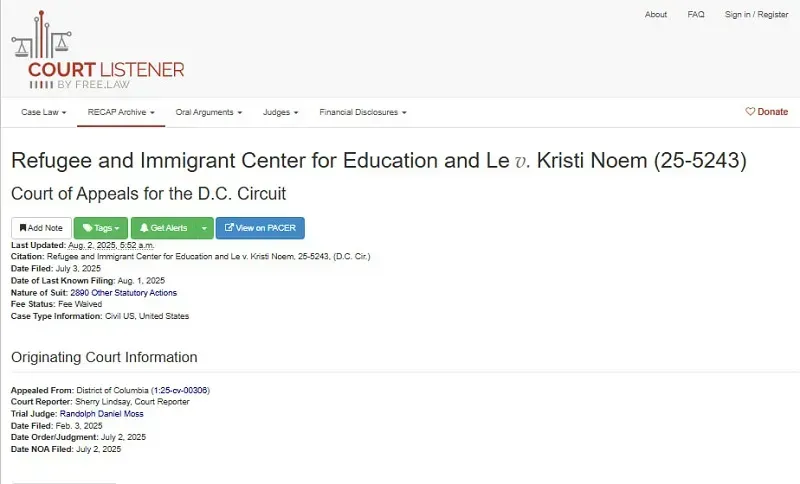Expand the Judges menu

point(280,112)
